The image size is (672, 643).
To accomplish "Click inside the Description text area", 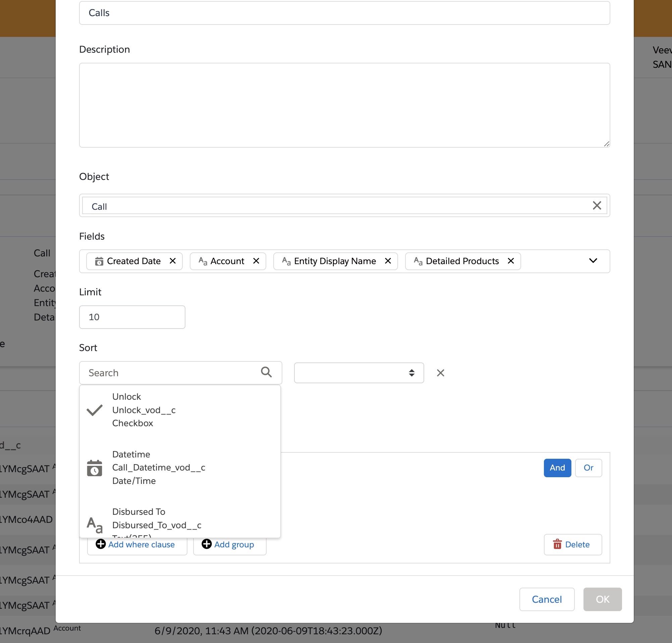I will coord(344,105).
